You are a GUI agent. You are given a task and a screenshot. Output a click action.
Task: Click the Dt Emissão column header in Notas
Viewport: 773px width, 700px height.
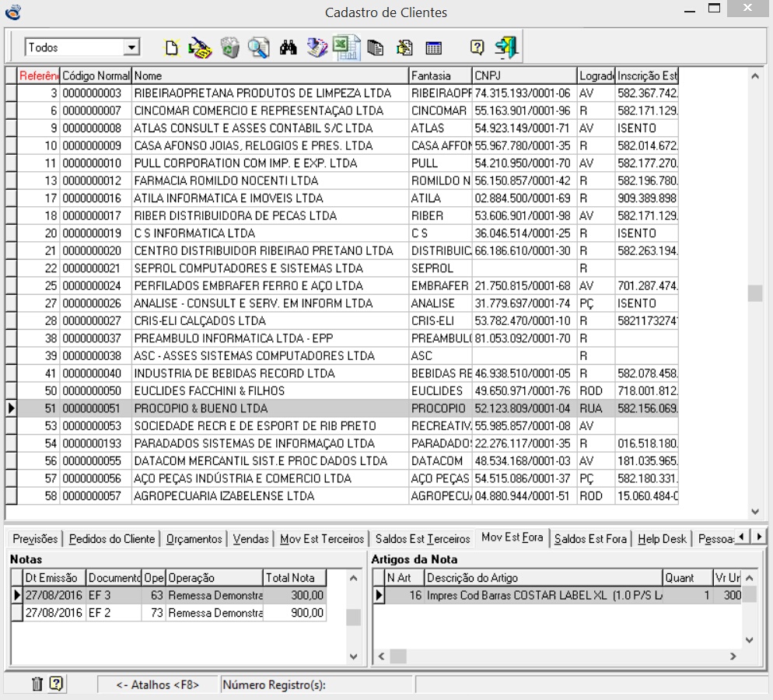[54, 577]
